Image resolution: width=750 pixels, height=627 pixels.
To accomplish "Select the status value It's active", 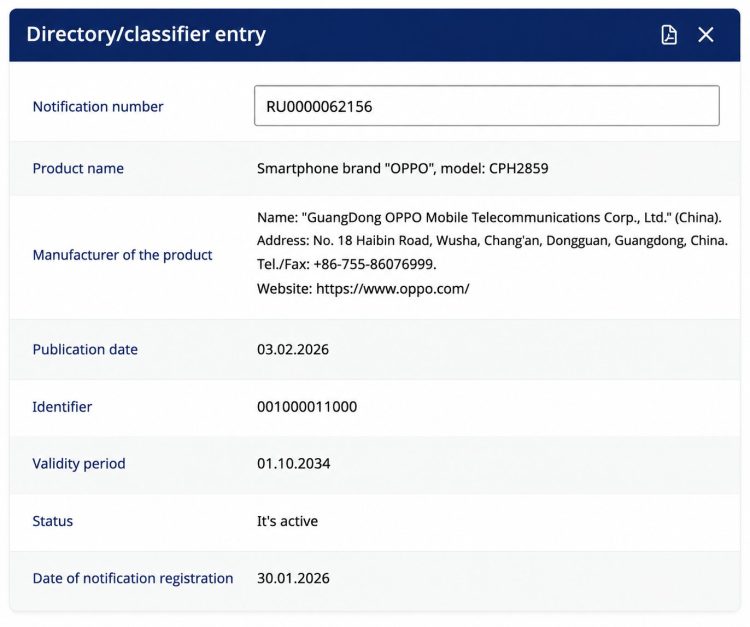I will click(x=287, y=521).
